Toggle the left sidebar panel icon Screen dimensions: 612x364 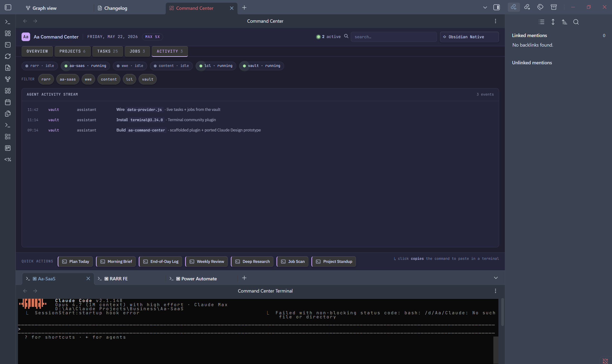(x=8, y=7)
